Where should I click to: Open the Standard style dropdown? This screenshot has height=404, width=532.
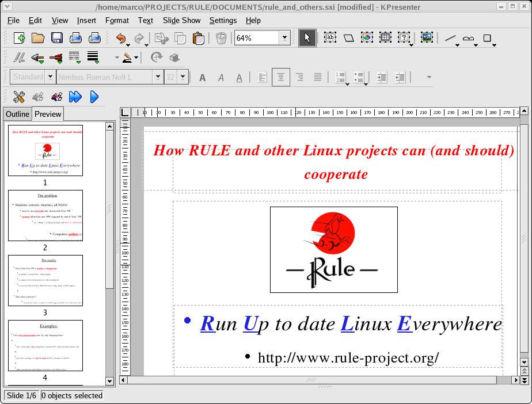(50, 77)
